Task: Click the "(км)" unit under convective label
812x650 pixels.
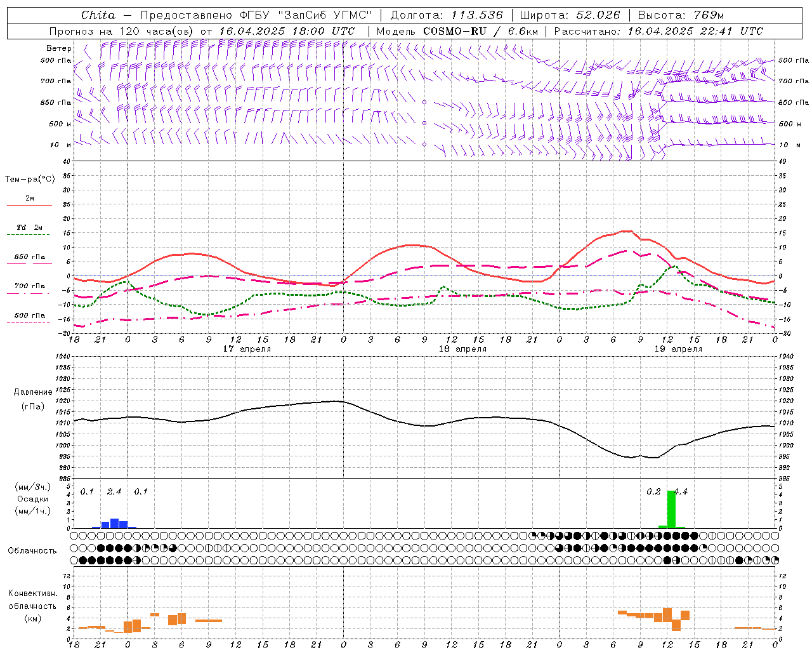Action: [32, 618]
